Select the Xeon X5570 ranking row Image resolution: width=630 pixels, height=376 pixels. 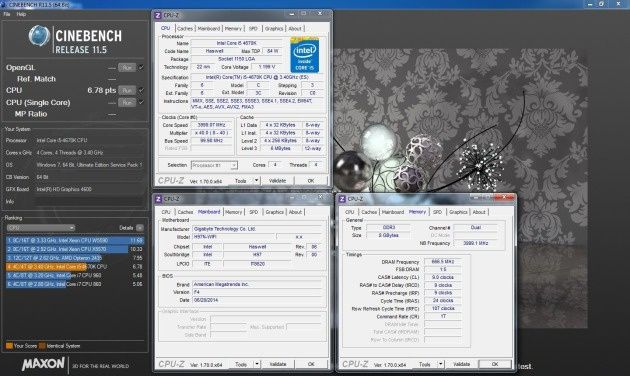click(75, 249)
